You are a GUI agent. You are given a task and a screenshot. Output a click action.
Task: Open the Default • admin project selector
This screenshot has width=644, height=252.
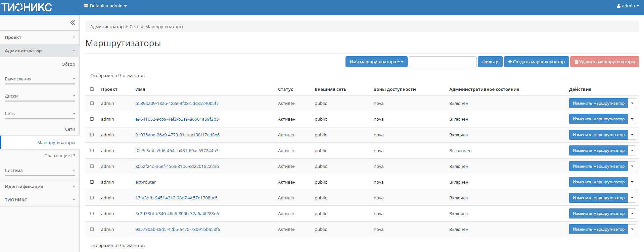(x=105, y=6)
